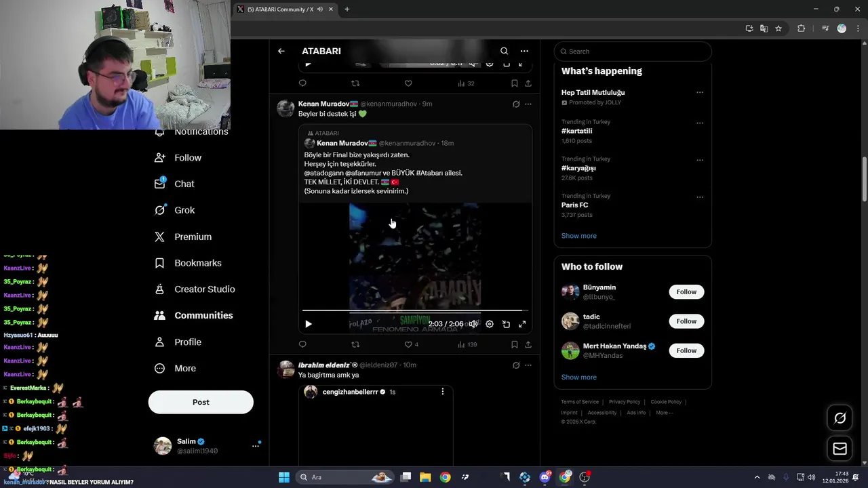Open Follow in sidebar navigation

point(178,157)
